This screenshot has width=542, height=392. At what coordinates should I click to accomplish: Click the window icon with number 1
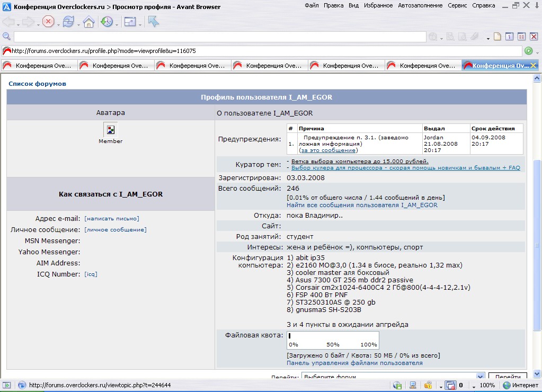click(x=510, y=37)
